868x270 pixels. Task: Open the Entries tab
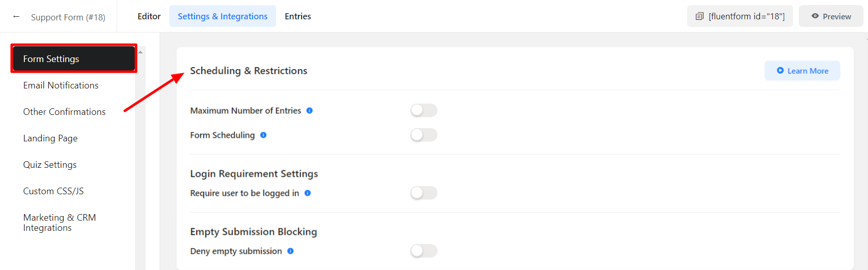pyautogui.click(x=297, y=16)
